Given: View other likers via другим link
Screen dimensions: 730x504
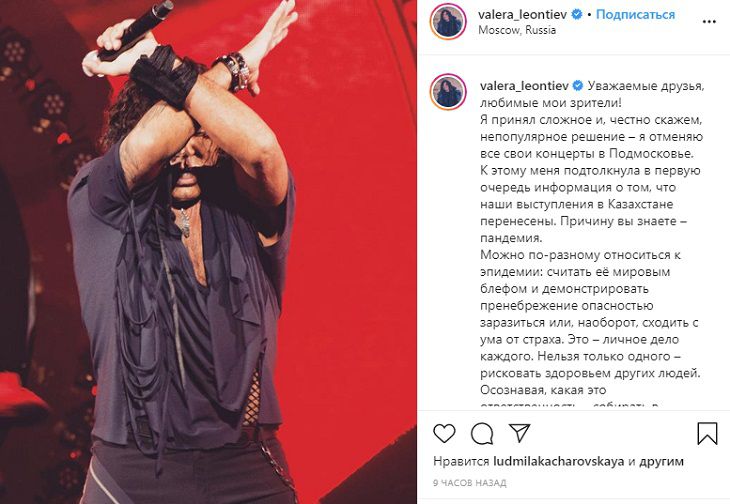Looking at the screenshot, I should click(662, 462).
